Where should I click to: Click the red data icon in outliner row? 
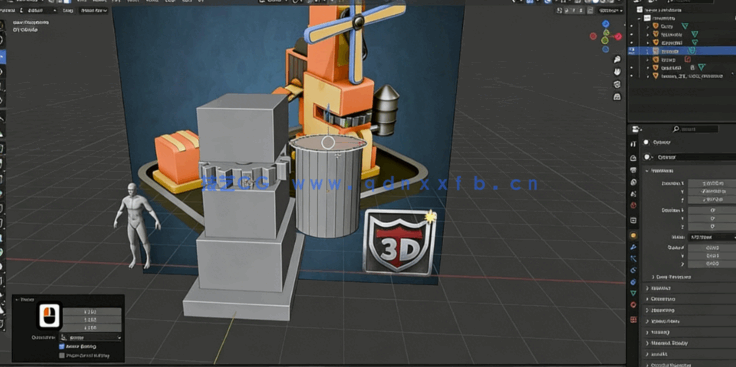(x=688, y=59)
